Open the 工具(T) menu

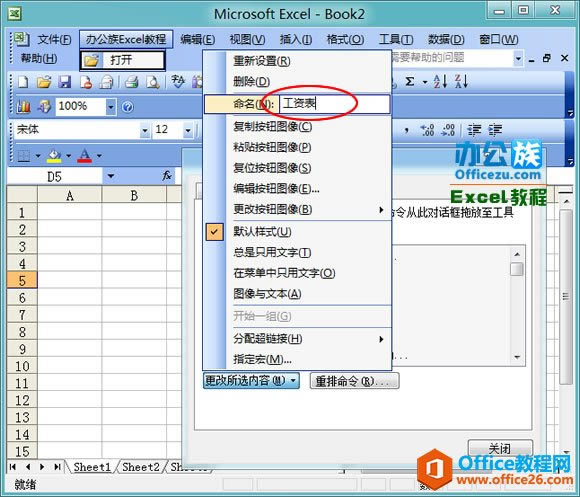pos(396,39)
